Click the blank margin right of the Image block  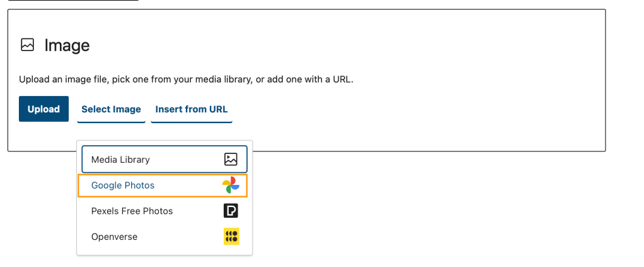(x=624, y=82)
